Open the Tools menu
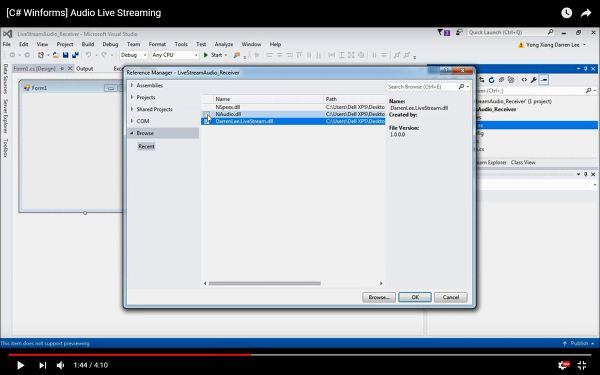This screenshot has width=600, height=375. click(181, 44)
